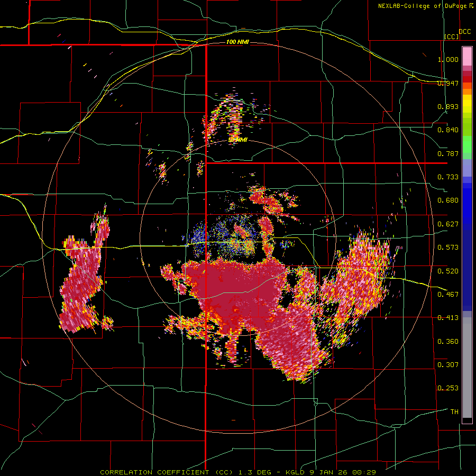This screenshot has width=476, height=476.
Task: Pick the bright green segment of the color bar
Action: (x=467, y=144)
